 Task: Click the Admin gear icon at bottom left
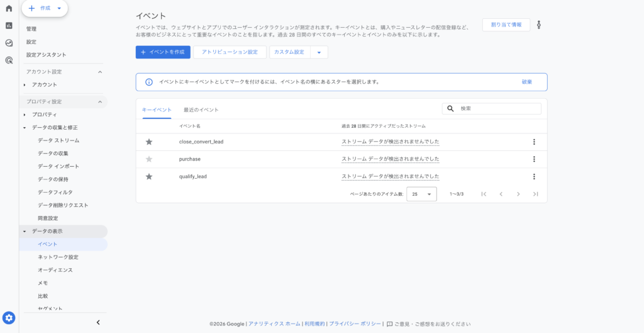pyautogui.click(x=9, y=318)
